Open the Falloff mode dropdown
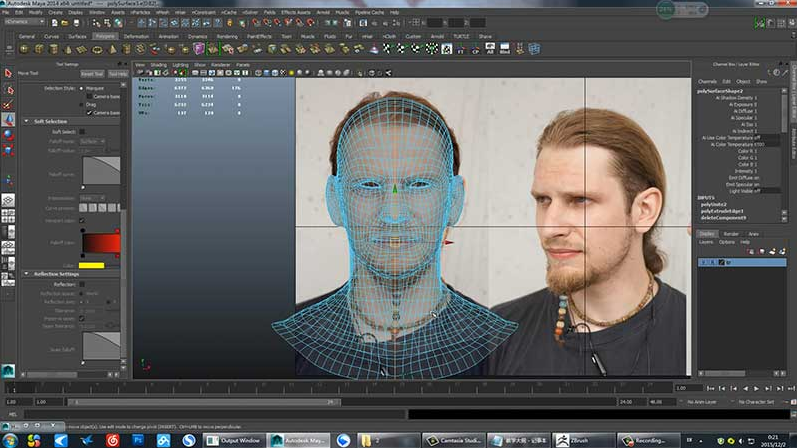This screenshot has width=797, height=448. tap(93, 141)
